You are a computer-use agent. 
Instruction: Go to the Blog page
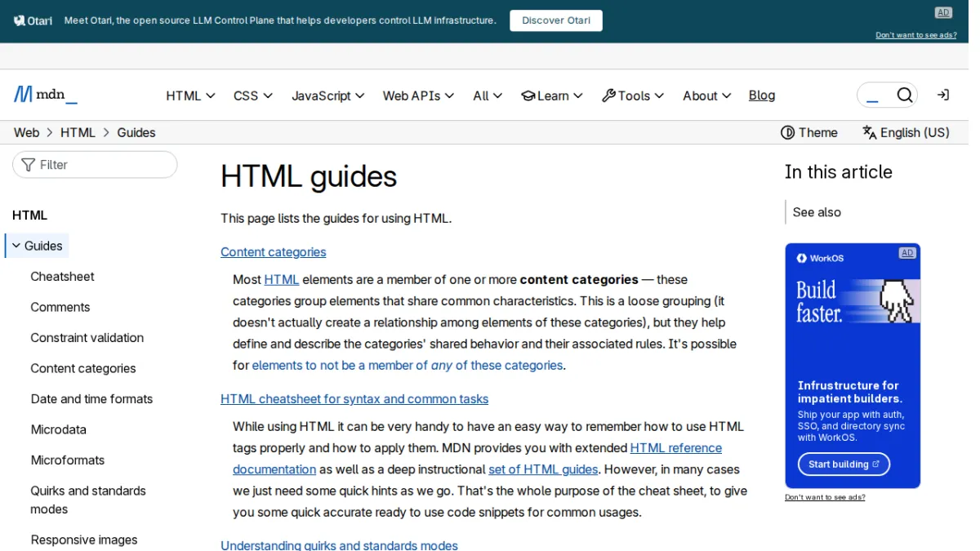(762, 96)
